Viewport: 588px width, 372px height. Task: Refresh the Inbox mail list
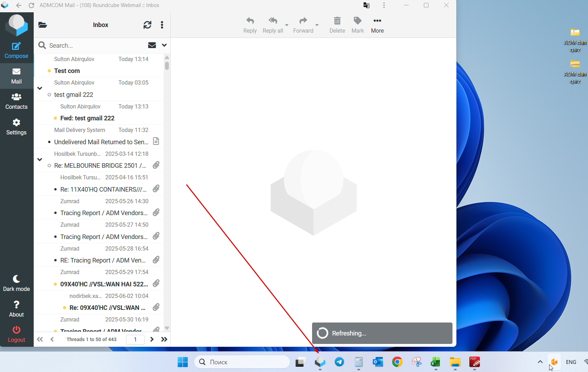coord(147,25)
